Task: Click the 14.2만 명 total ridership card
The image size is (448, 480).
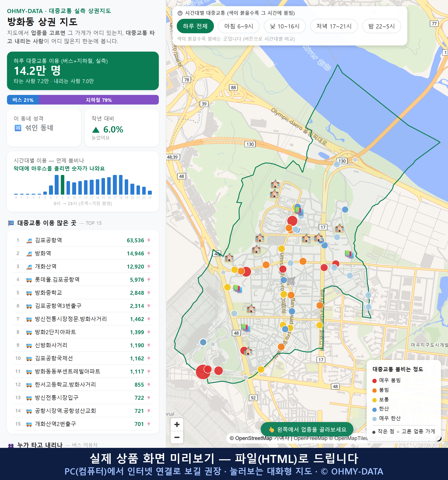Action: tap(83, 71)
